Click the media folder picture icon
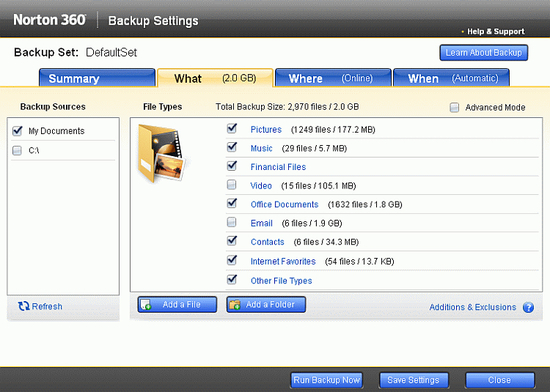This screenshot has height=392, width=550. [161, 153]
